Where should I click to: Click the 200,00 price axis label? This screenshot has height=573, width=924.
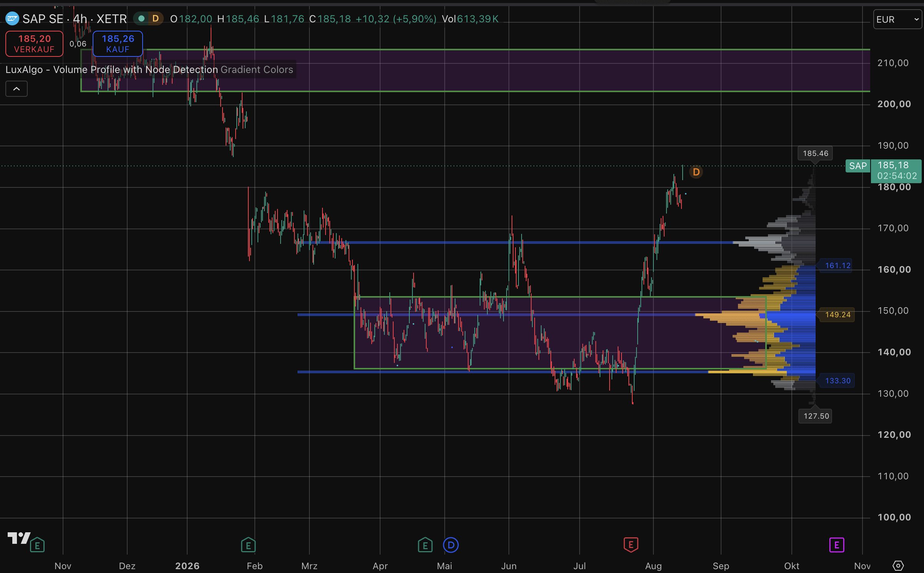[894, 104]
